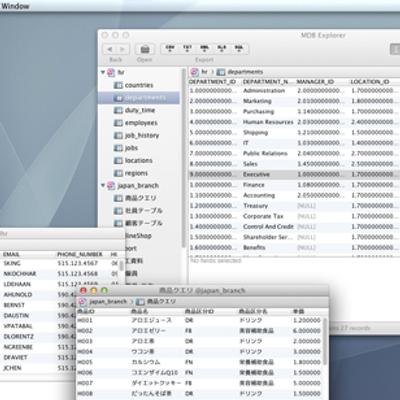
Task: Click the 商品クエリ table icon in sidebar
Action: [x=118, y=198]
